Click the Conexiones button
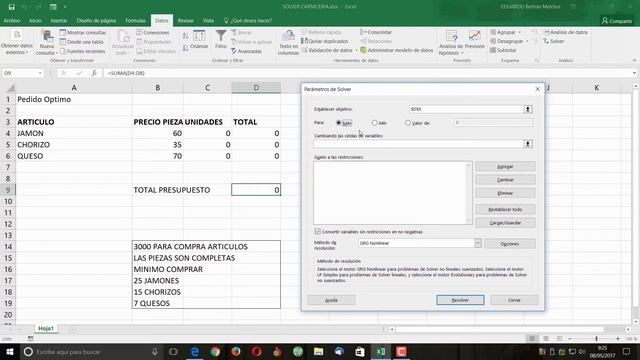Screen dimensions: 640x360 click(x=153, y=32)
